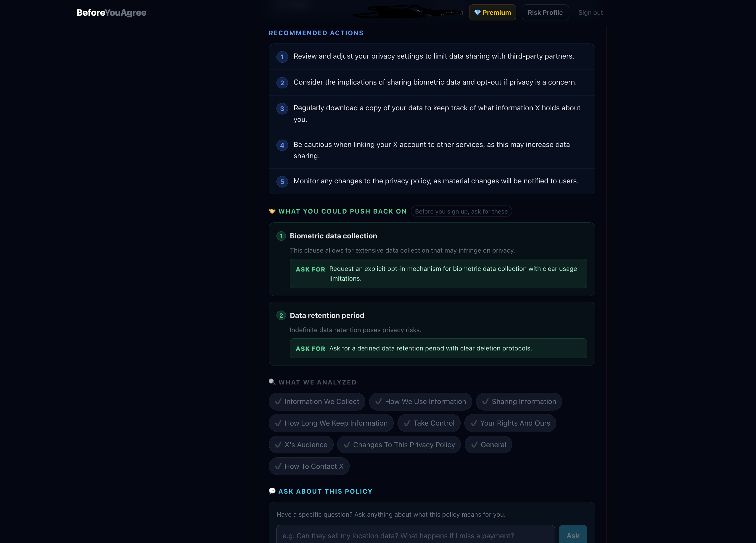Select How Long We Keep Information chip
This screenshot has height=543, width=756.
pos(331,423)
